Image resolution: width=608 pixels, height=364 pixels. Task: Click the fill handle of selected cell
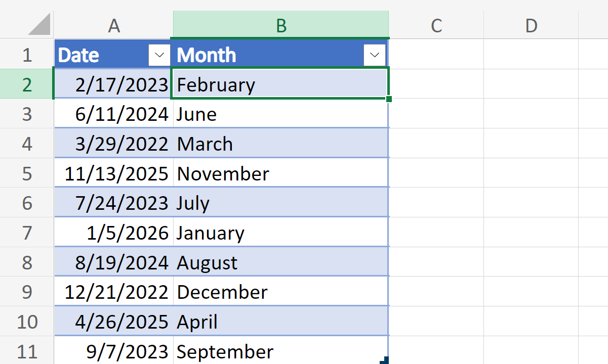[x=389, y=99]
